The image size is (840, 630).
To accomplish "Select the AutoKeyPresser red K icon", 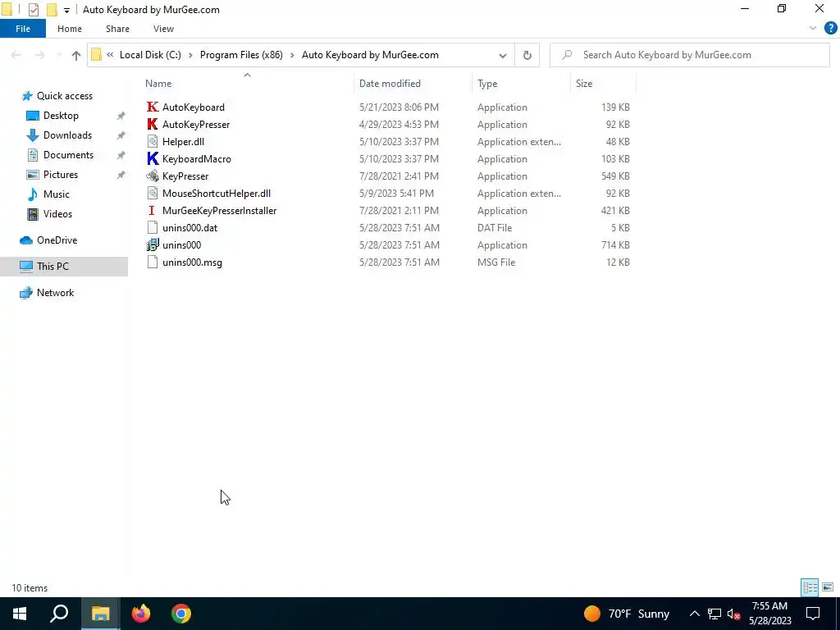I will (x=153, y=125).
